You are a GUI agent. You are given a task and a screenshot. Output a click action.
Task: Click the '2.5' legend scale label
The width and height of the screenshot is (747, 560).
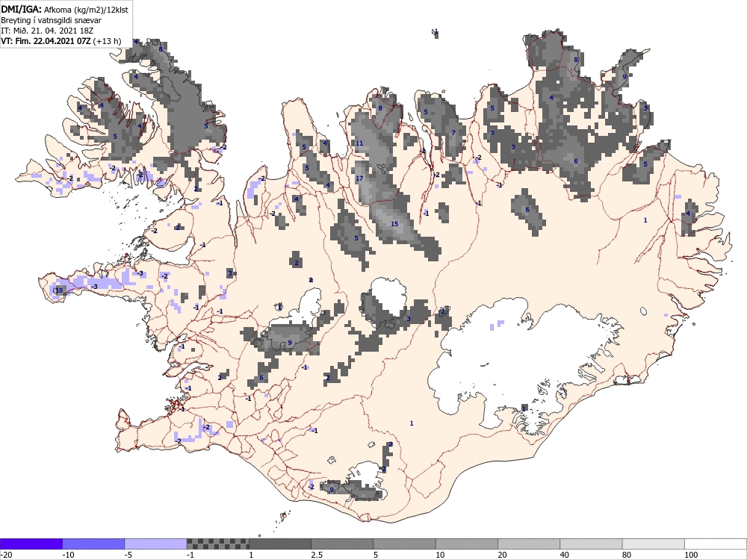point(317,555)
